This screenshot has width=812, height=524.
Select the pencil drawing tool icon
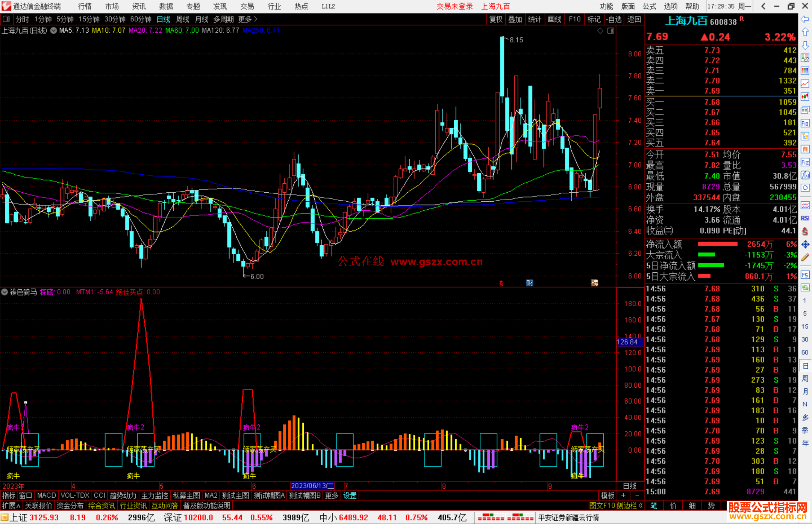[x=805, y=258]
